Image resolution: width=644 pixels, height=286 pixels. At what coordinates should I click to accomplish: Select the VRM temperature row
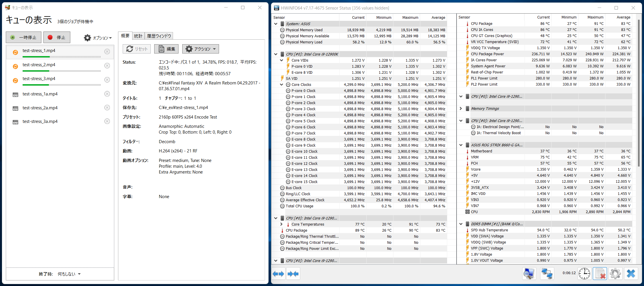tap(545, 157)
